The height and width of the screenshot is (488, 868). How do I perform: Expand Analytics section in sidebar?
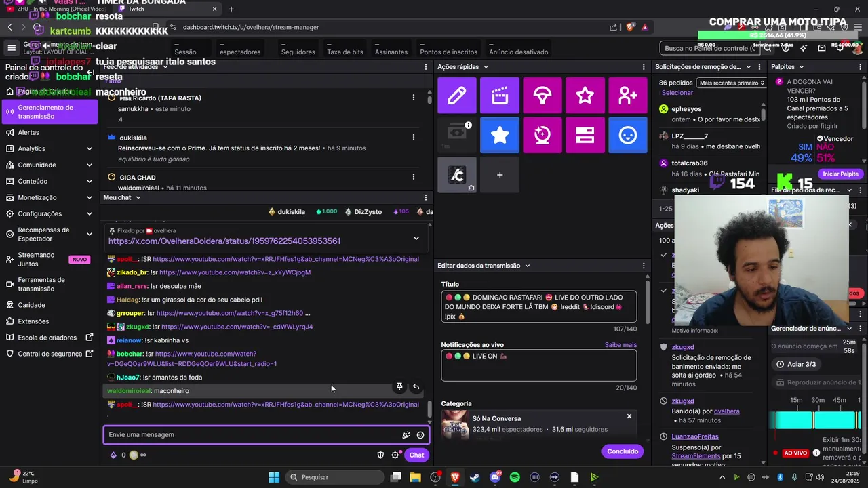[x=90, y=148]
